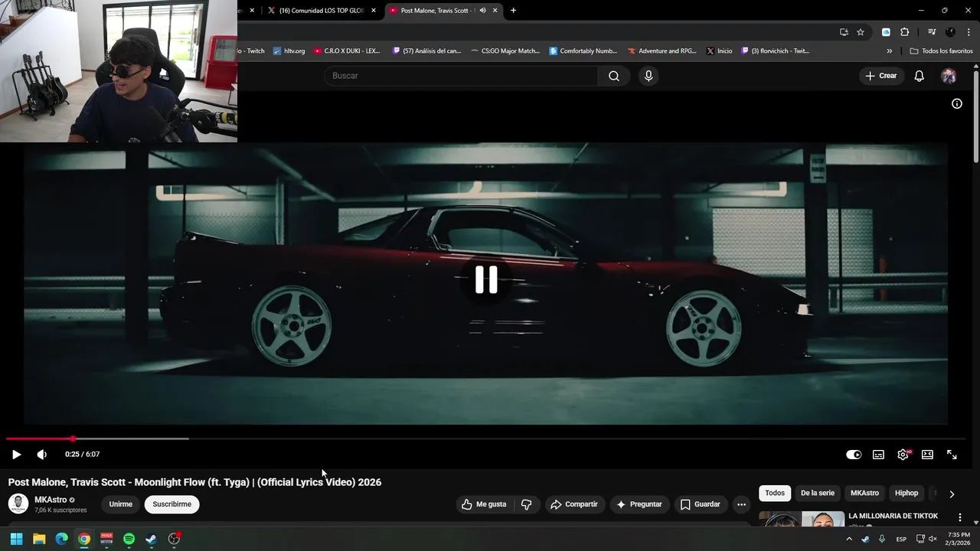Run search with the magnifier button

click(614, 76)
